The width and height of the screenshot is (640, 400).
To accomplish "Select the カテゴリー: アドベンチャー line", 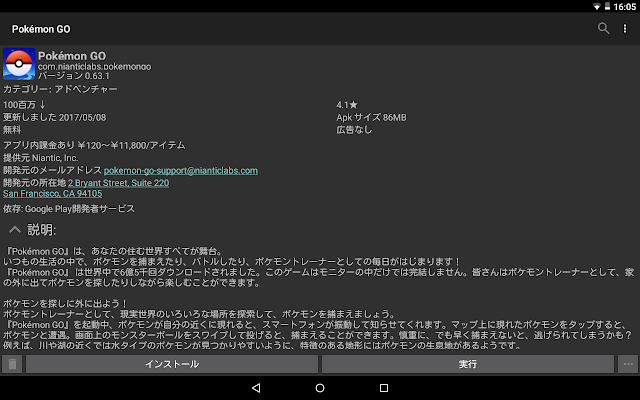I will click(60, 89).
